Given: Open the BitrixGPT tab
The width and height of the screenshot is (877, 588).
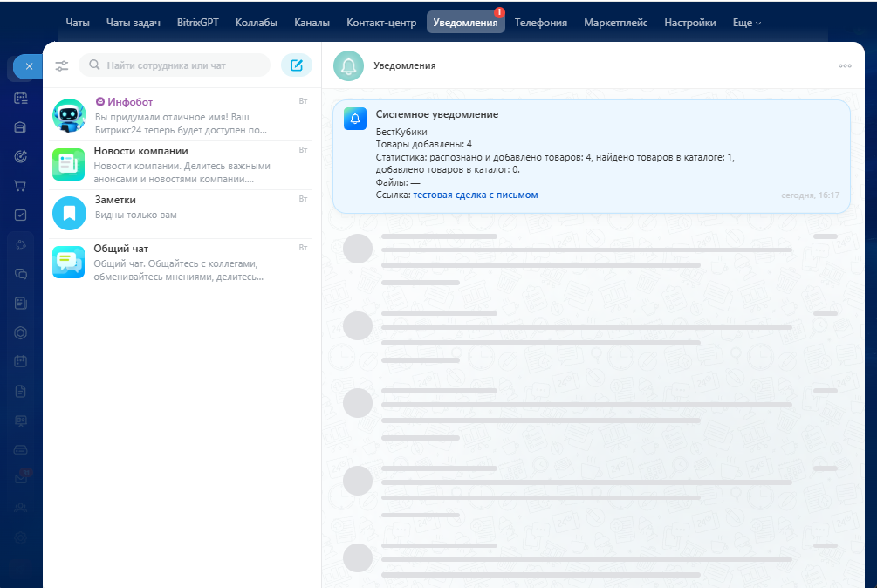Looking at the screenshot, I should pyautogui.click(x=197, y=23).
